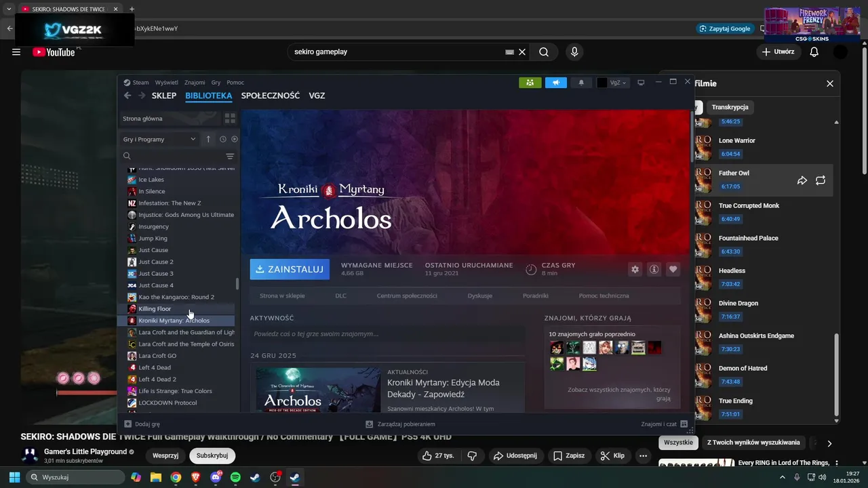Jump to Divine Dragon chapter
This screenshot has height=488, width=868.
[764, 309]
